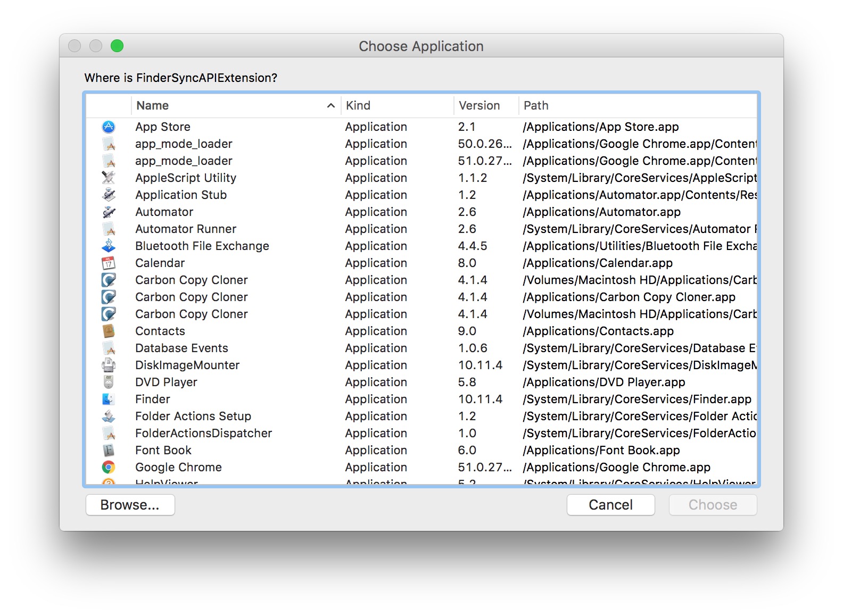Click icon of Carbon Copy Cloner in /Applications
This screenshot has height=616, width=843.
109,297
